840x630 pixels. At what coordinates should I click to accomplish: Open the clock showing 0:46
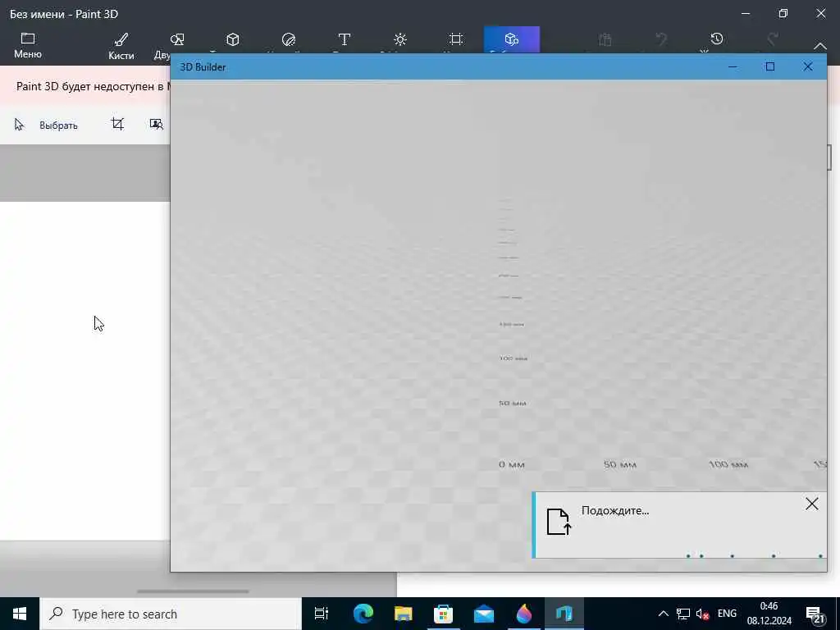point(769,614)
